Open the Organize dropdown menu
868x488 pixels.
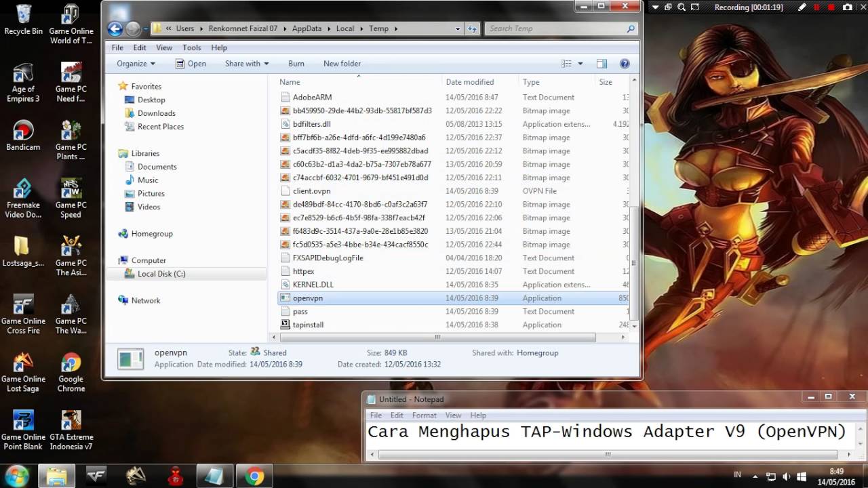tap(136, 64)
